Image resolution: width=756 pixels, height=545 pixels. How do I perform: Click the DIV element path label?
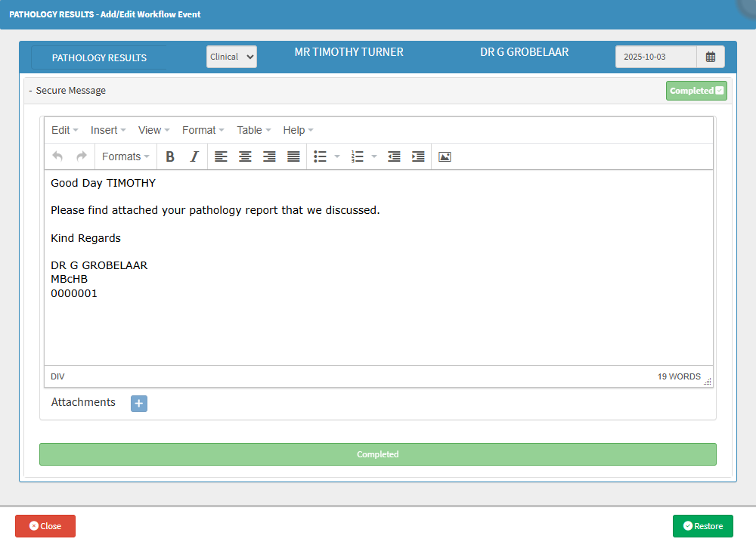(57, 377)
